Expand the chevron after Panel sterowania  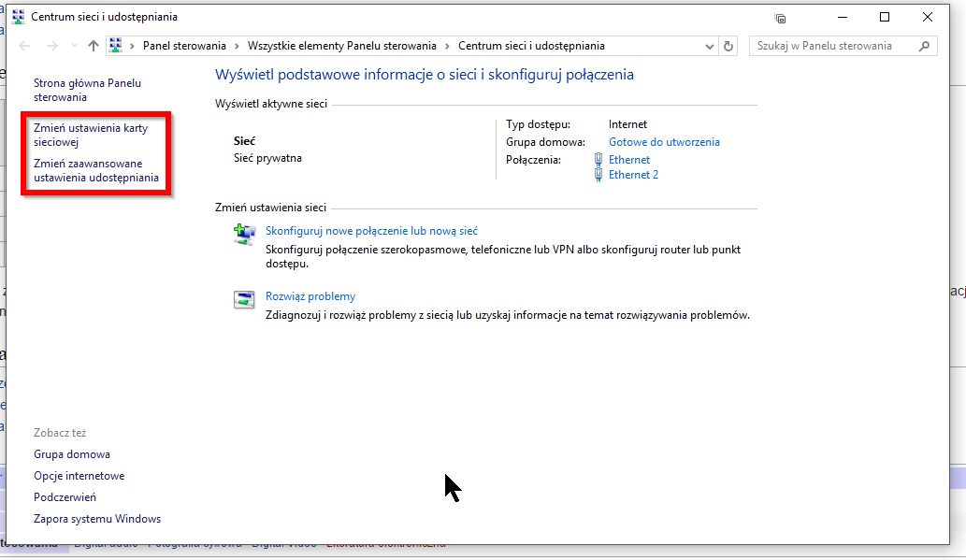[238, 46]
